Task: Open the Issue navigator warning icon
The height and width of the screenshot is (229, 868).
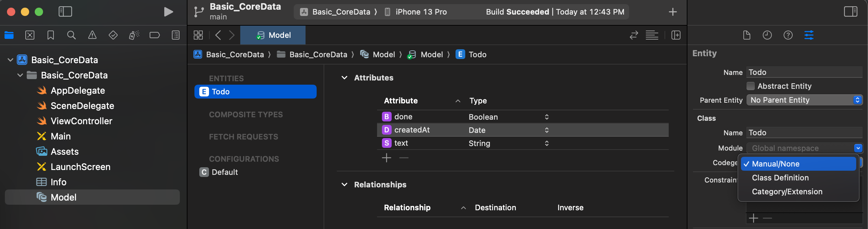Action: click(92, 35)
